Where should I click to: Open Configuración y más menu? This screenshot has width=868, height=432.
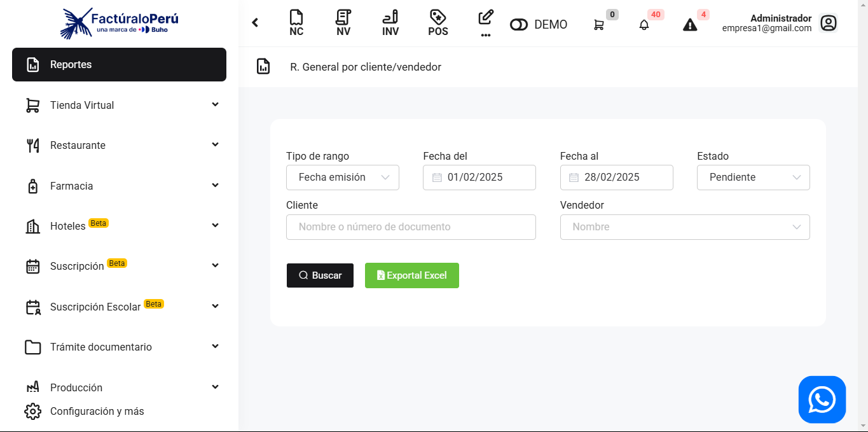[97, 411]
